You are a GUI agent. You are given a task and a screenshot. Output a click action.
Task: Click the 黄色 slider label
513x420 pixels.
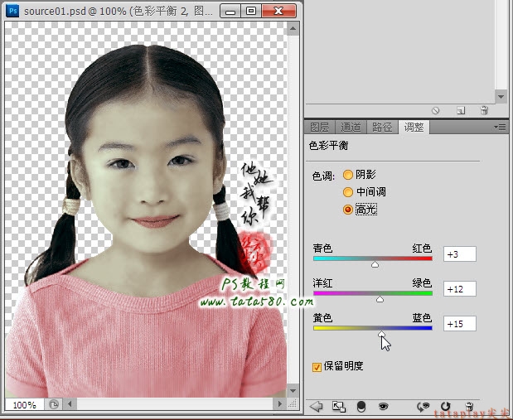(322, 317)
